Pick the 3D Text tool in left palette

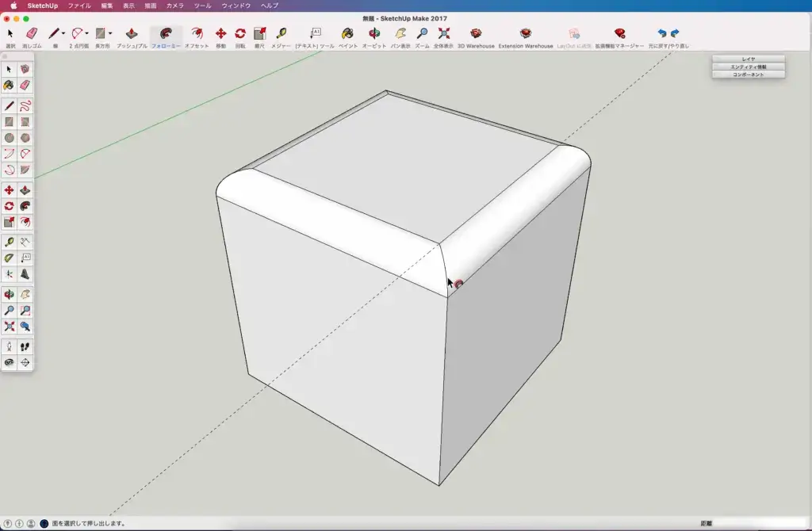click(25, 273)
